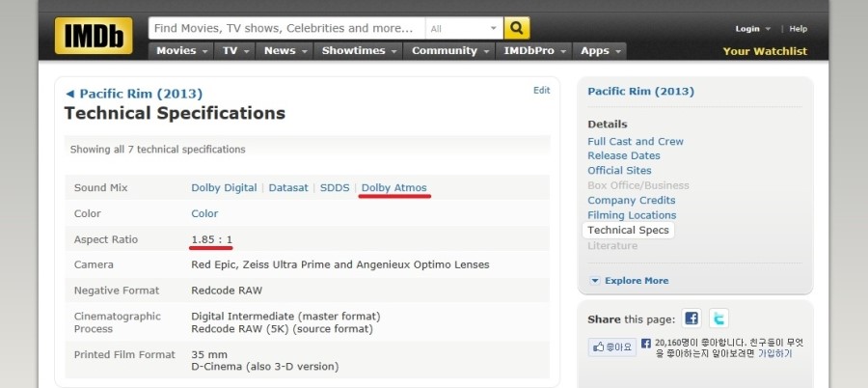868x388 pixels.
Task: Share page via Facebook icon
Action: coord(692,319)
